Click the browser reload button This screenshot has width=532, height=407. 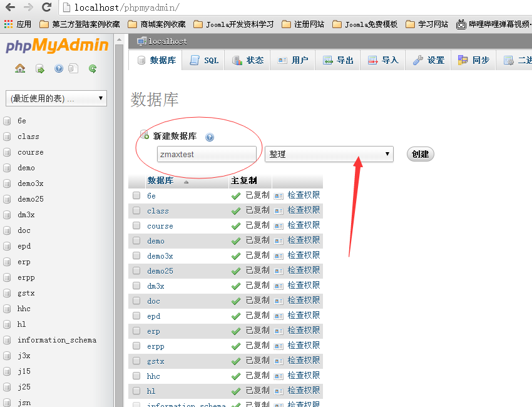point(46,7)
